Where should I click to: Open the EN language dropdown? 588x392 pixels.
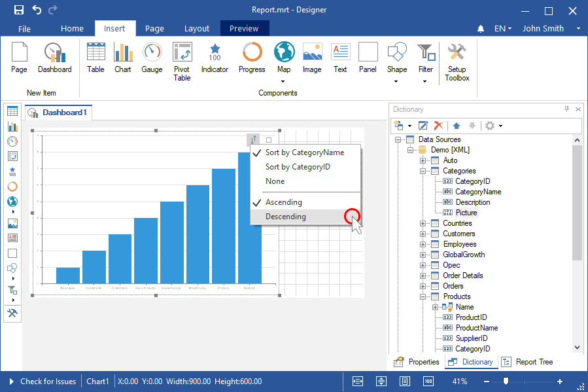tap(502, 29)
